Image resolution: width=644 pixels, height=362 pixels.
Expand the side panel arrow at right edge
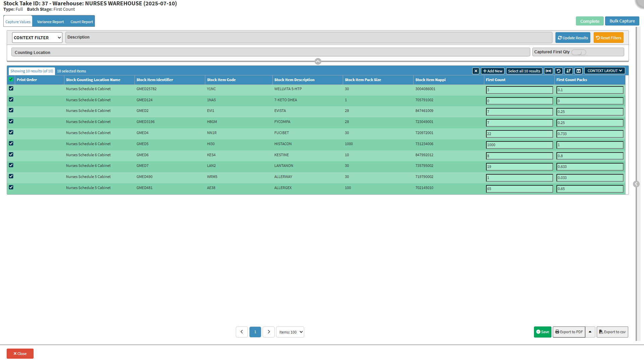point(636,184)
